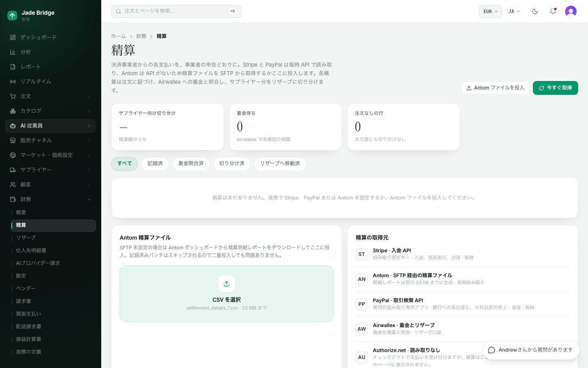Click the 今すぐ取得 button
Viewport: 588px width, 368px height.
pos(555,88)
